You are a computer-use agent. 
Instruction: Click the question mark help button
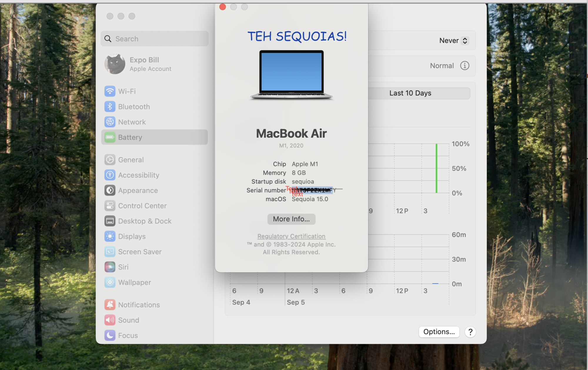pyautogui.click(x=470, y=332)
